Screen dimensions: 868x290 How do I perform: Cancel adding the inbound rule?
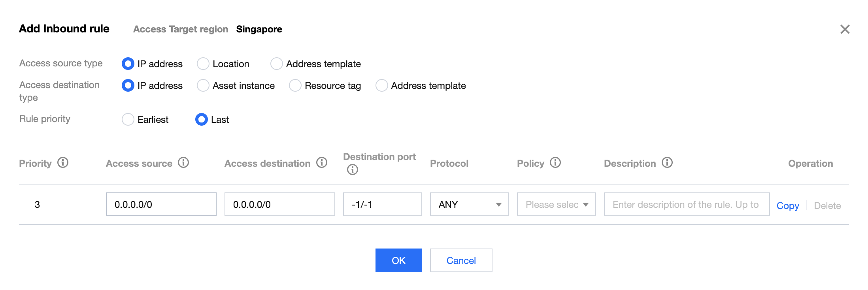(x=461, y=260)
